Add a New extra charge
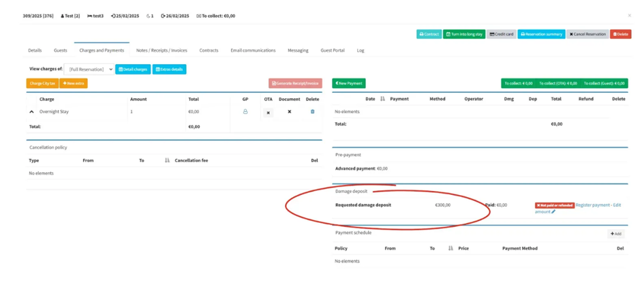 (74, 83)
